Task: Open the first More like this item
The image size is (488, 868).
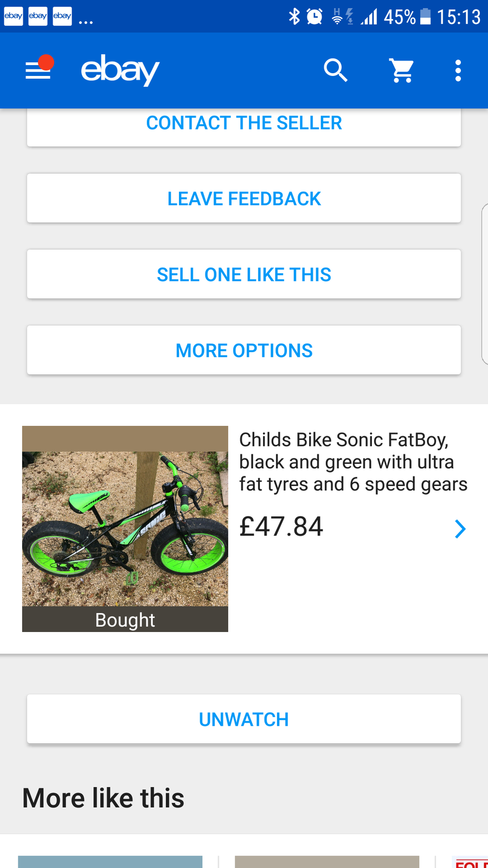Action: (x=110, y=861)
